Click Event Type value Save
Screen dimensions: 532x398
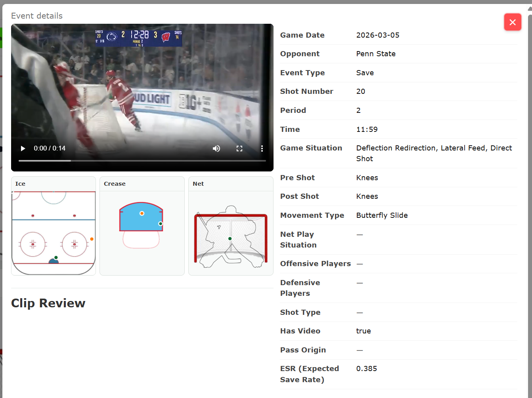coord(365,73)
